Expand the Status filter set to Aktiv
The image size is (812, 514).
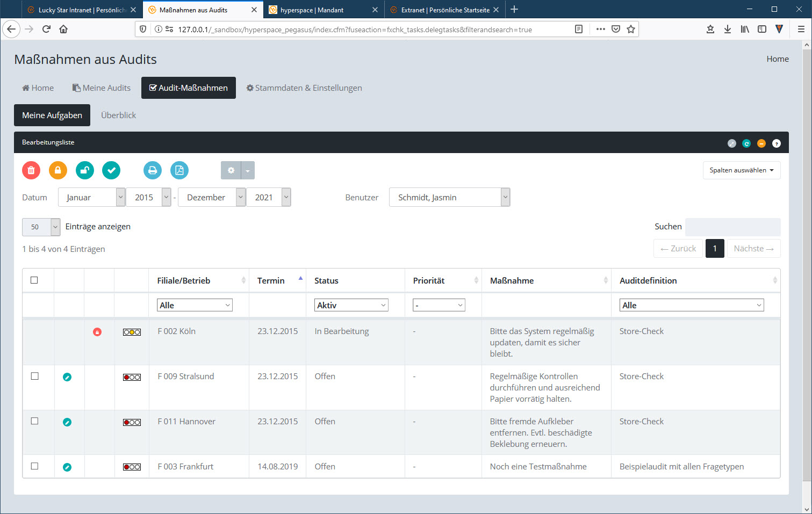point(351,305)
